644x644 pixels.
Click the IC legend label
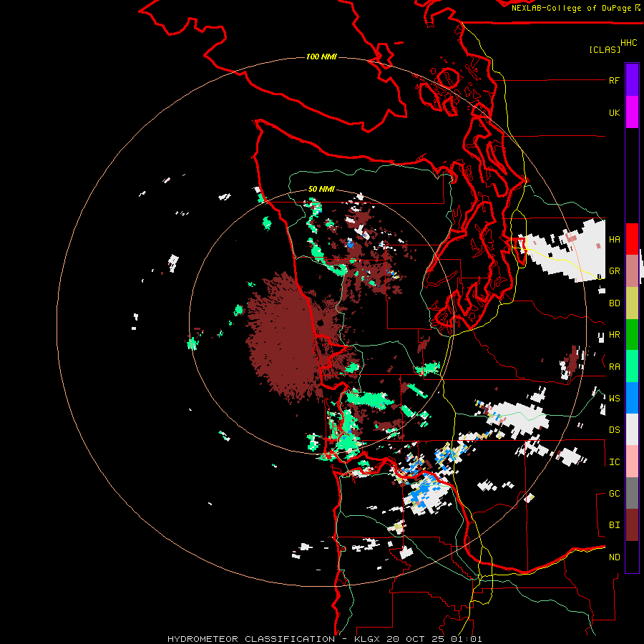click(x=614, y=462)
